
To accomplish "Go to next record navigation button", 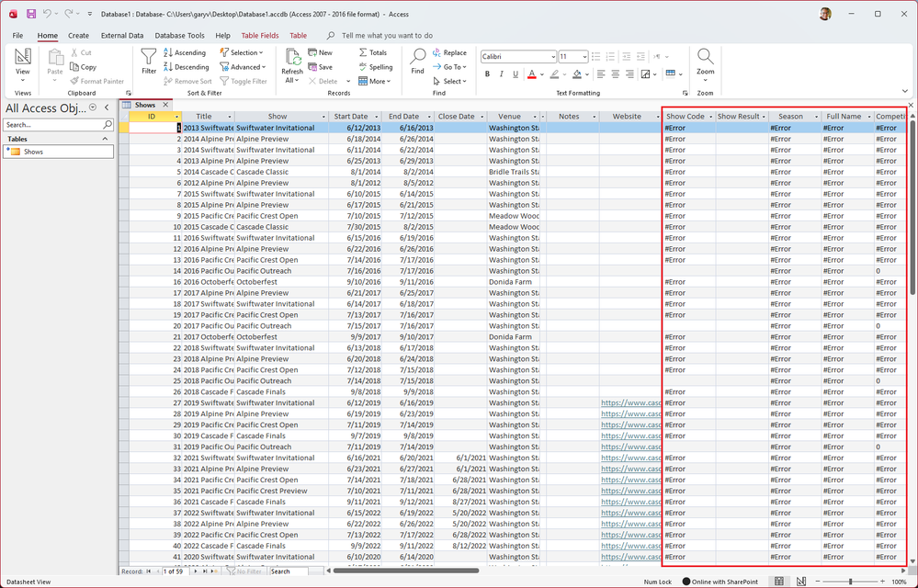I will point(196,571).
